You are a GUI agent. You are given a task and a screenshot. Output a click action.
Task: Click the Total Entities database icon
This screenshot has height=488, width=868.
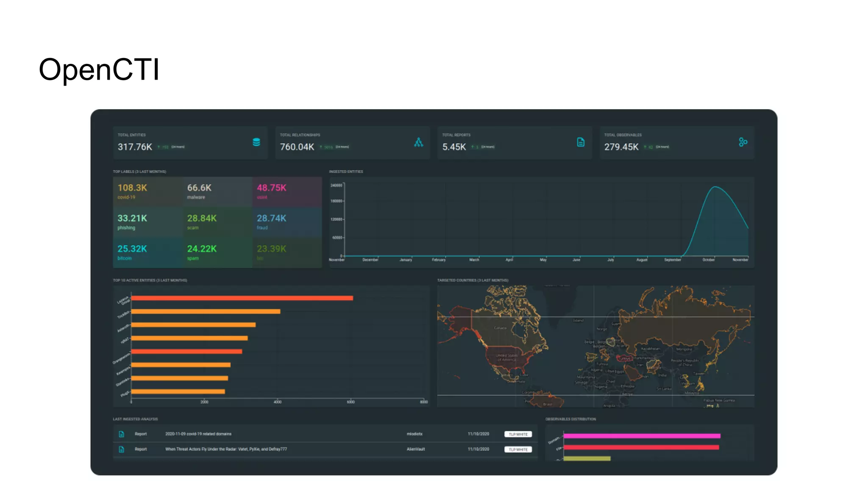[256, 142]
